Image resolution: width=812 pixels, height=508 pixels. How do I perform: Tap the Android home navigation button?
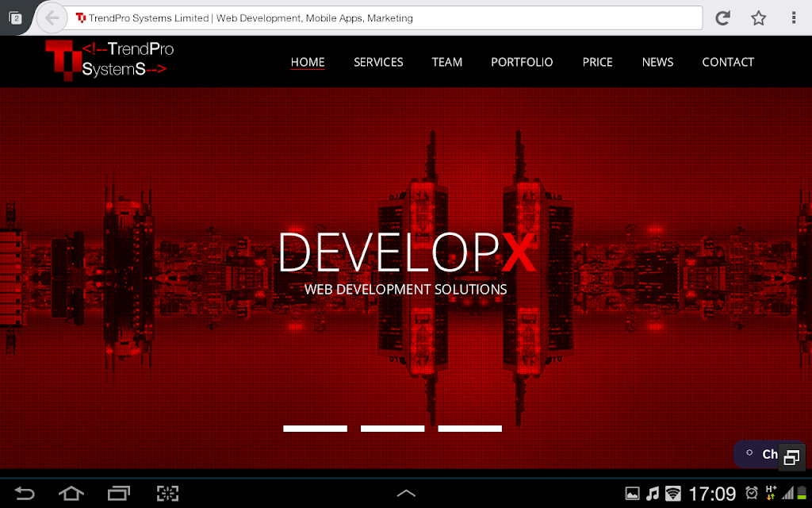tap(71, 493)
